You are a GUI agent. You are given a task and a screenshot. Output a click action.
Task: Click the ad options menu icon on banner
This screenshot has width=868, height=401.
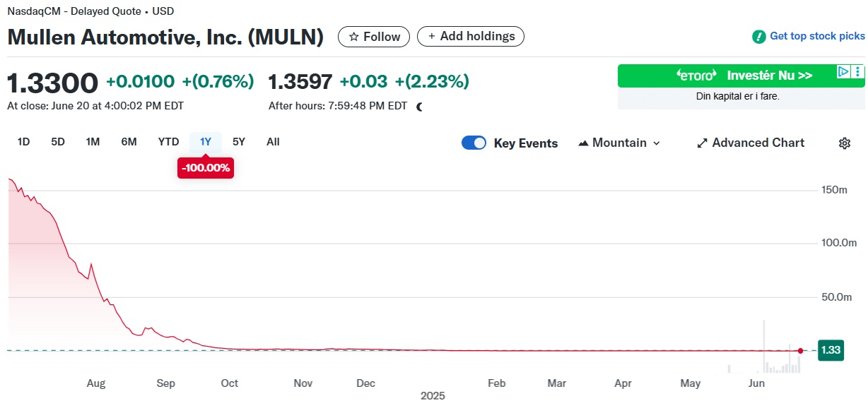click(857, 71)
